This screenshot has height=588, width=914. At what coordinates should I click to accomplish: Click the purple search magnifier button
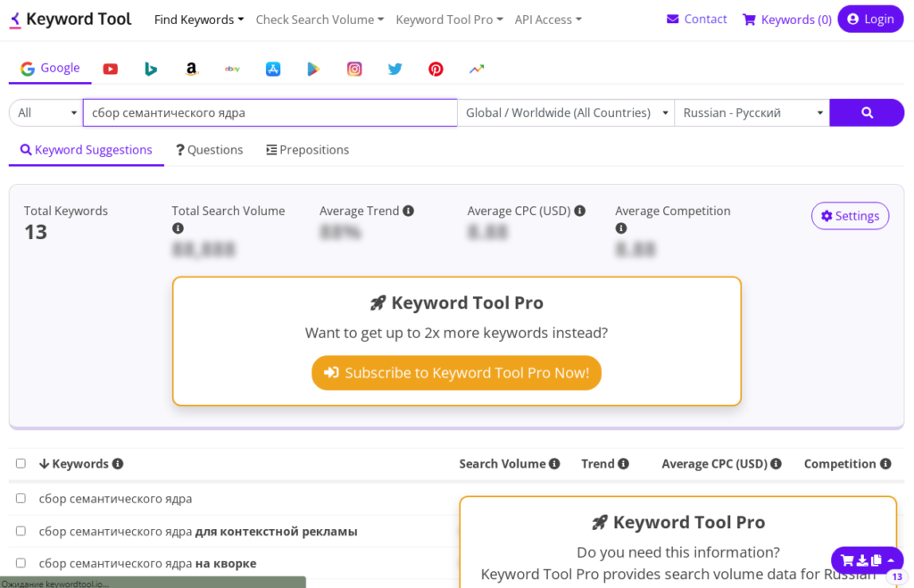866,112
